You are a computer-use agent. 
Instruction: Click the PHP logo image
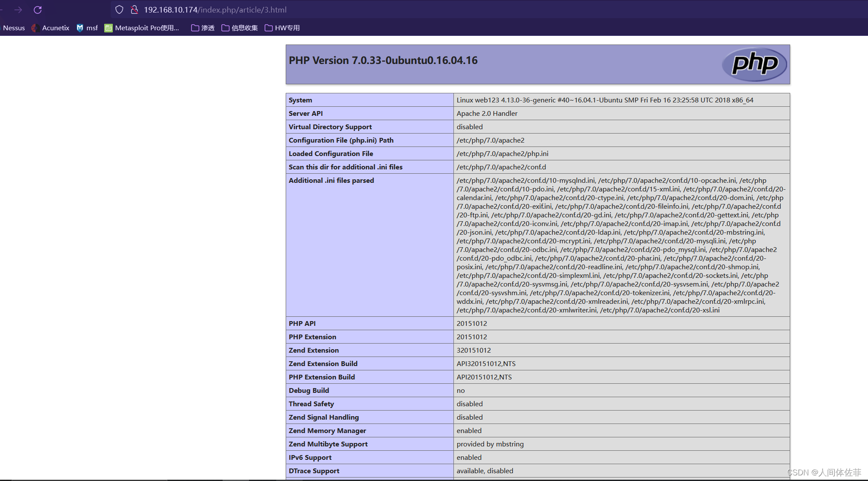click(x=754, y=64)
